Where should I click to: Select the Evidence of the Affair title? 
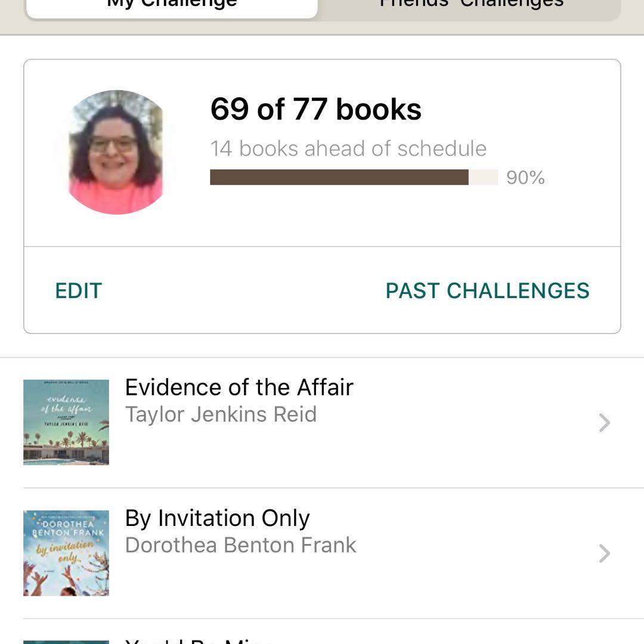(x=239, y=388)
